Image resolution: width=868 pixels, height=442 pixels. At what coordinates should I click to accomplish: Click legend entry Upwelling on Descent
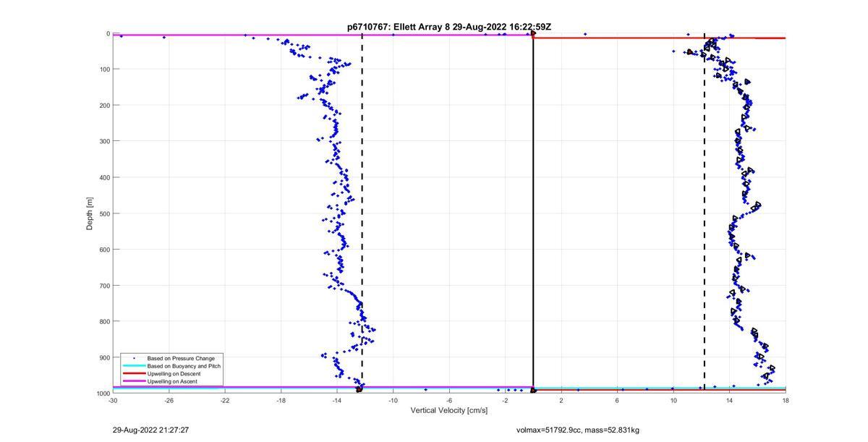coord(174,374)
